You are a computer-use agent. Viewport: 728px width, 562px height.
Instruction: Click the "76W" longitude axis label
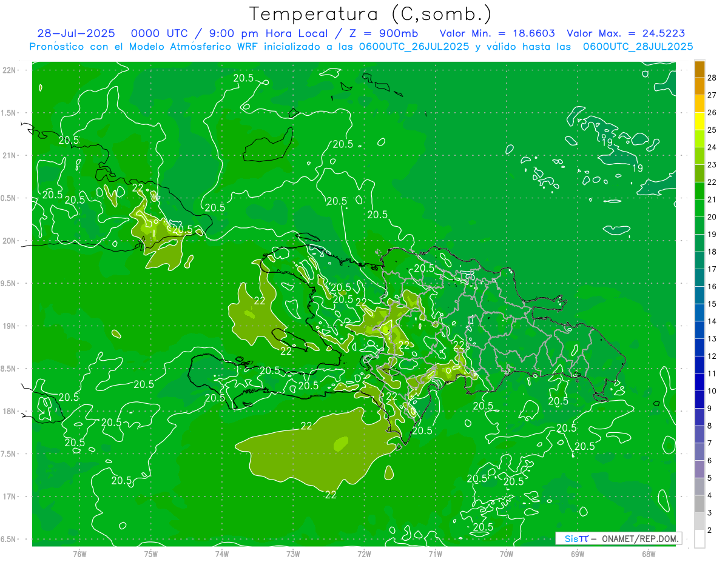[x=79, y=554]
